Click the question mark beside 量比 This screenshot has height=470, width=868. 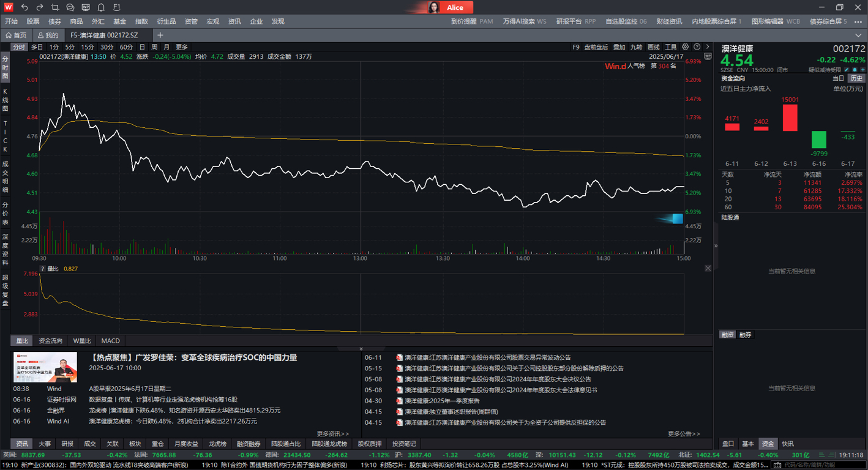(43, 269)
